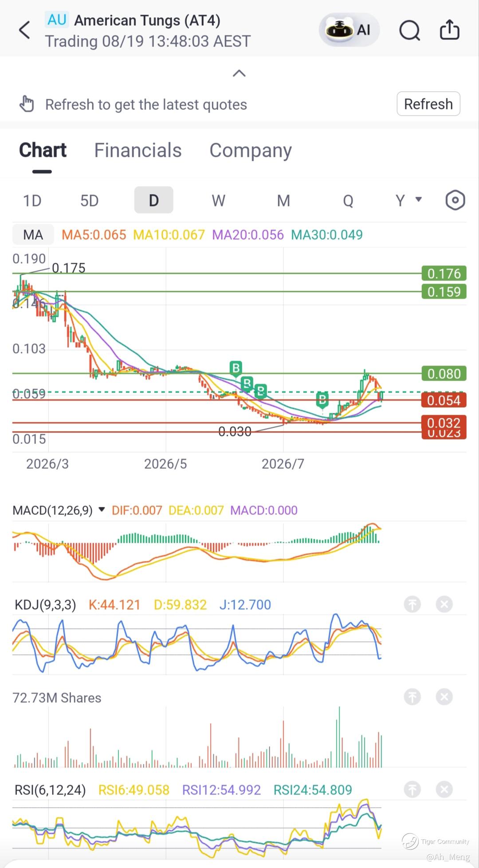
Task: Tap the American Tungs (AT4) title
Action: [x=147, y=20]
